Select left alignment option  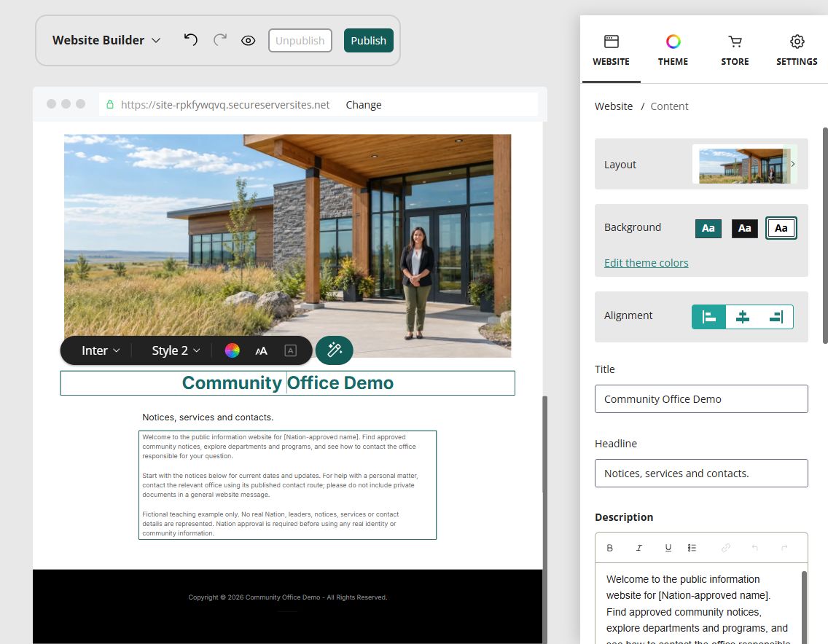pyautogui.click(x=708, y=317)
